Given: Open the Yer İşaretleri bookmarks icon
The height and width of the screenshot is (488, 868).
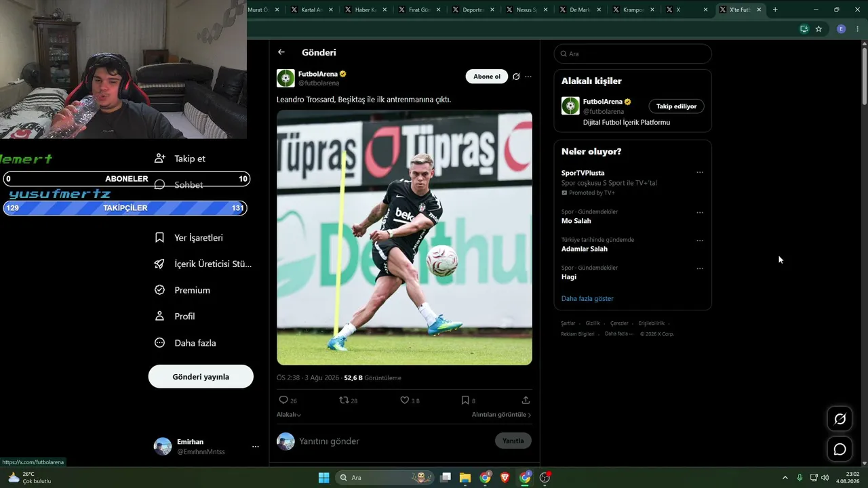Looking at the screenshot, I should click(x=160, y=238).
